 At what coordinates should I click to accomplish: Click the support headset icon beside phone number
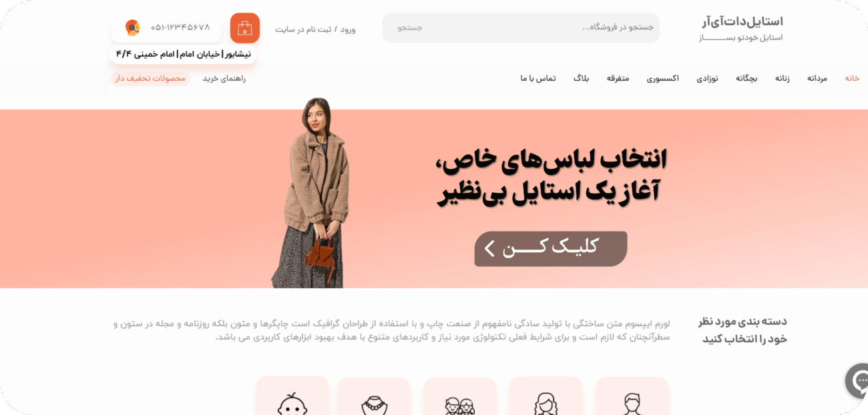133,27
